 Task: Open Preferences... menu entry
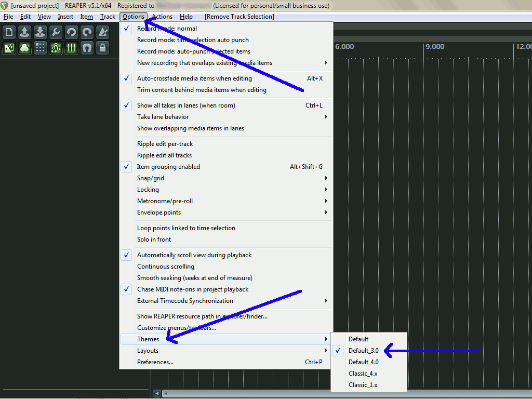[226, 362]
